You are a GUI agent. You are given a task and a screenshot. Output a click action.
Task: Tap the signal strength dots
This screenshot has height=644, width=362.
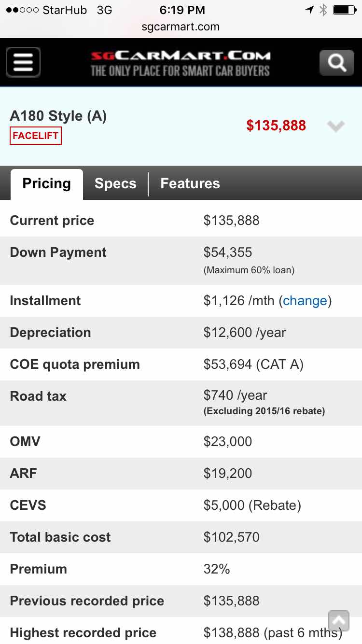[22, 10]
